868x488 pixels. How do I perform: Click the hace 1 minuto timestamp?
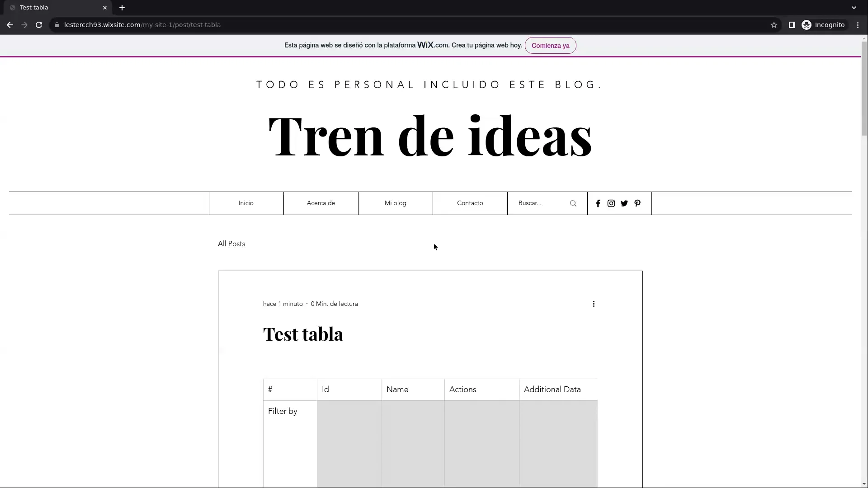[283, 304]
